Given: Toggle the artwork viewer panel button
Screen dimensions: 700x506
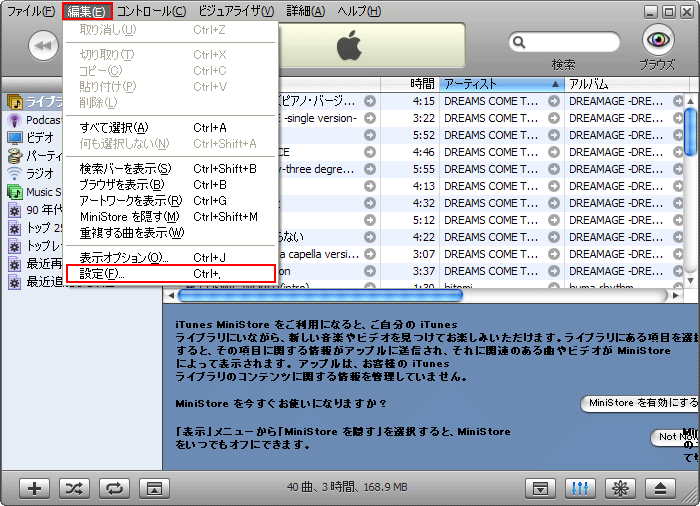Looking at the screenshot, I should (152, 488).
